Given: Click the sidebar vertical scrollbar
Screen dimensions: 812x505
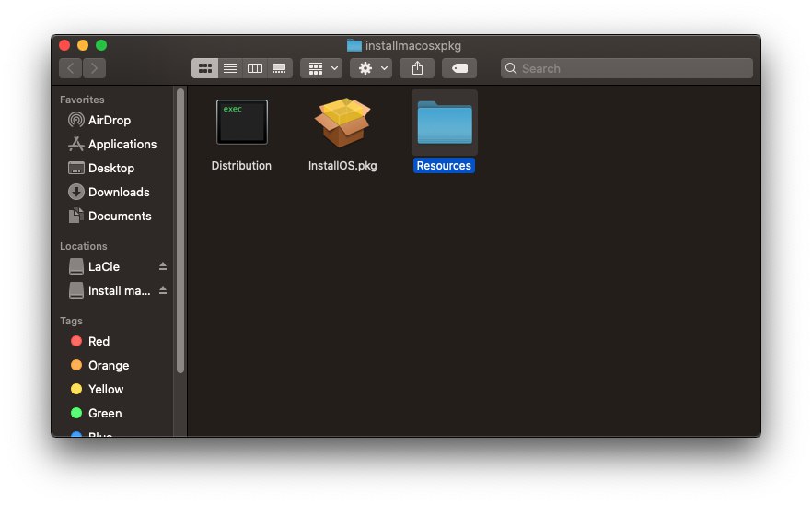Looking at the screenshot, I should click(180, 230).
